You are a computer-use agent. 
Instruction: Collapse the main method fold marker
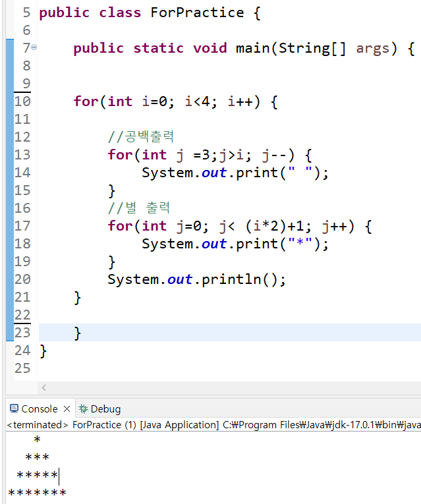click(34, 47)
